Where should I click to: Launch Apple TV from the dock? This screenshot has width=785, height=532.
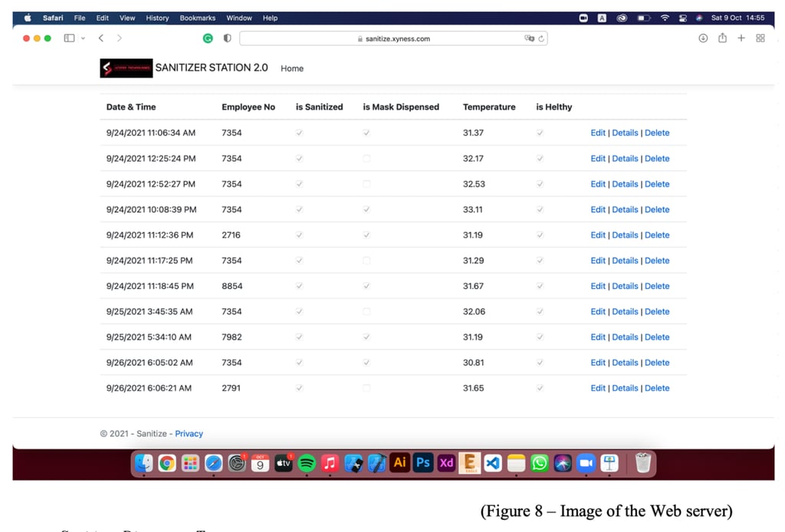[284, 463]
